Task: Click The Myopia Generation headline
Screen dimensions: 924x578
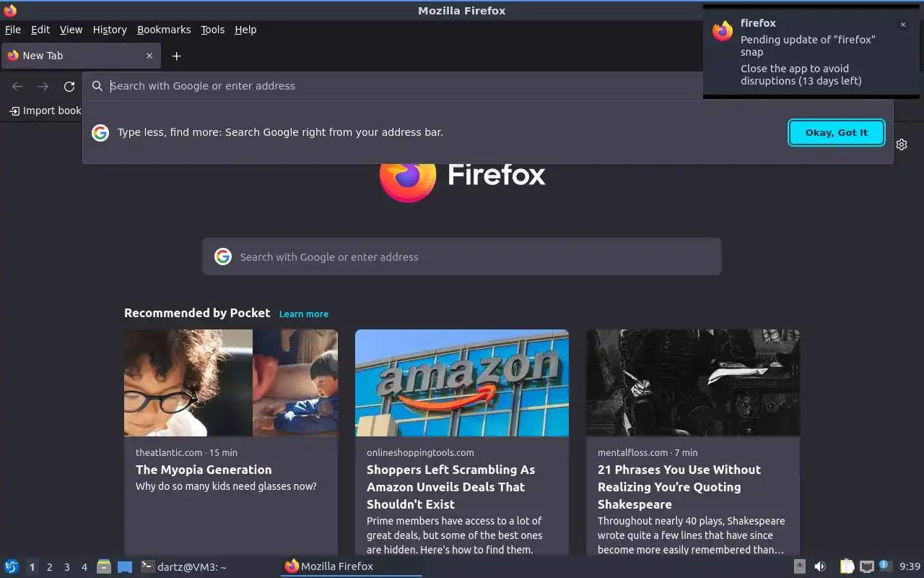Action: (204, 470)
